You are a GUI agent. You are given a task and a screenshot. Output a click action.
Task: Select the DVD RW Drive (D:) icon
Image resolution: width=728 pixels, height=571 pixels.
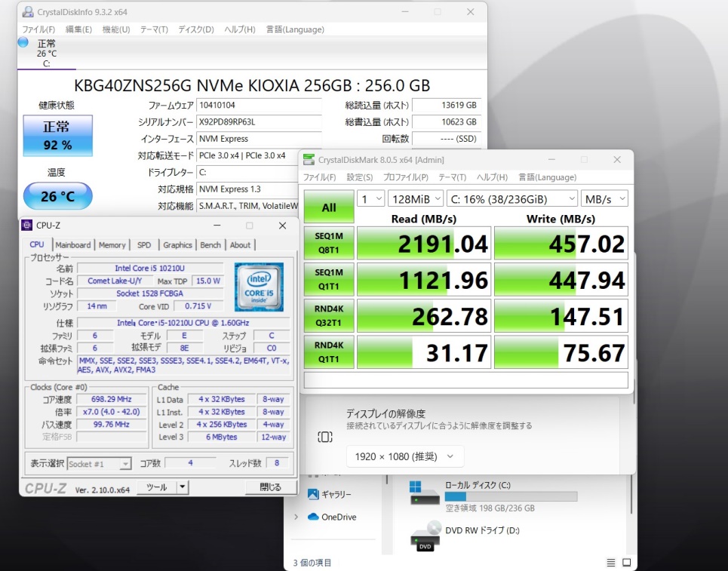tap(425, 536)
